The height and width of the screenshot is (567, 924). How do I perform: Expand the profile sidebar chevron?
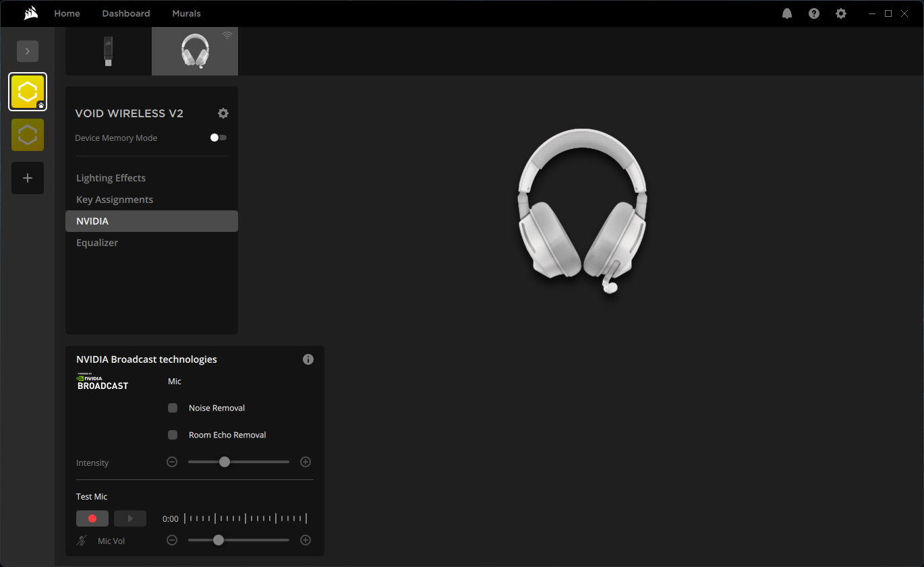coord(28,51)
